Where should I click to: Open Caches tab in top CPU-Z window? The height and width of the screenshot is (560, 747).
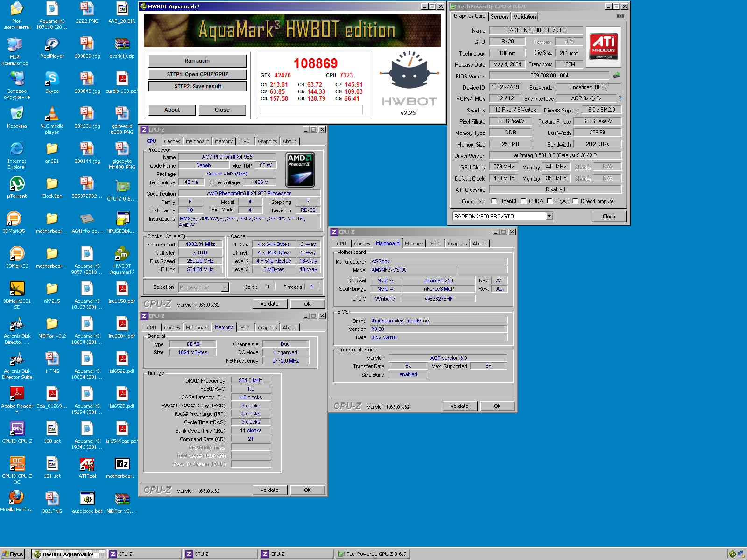pyautogui.click(x=172, y=141)
